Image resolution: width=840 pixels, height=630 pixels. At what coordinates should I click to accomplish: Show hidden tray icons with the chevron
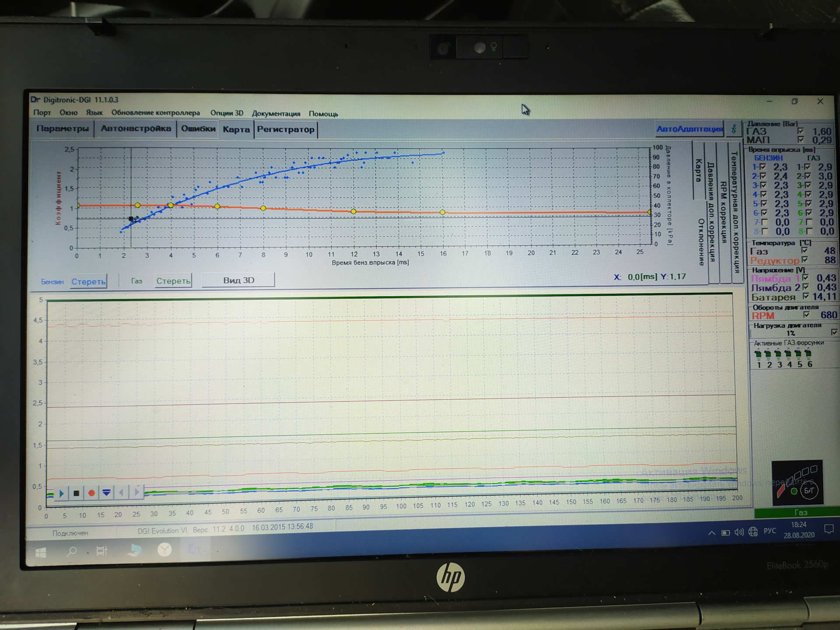point(711,533)
